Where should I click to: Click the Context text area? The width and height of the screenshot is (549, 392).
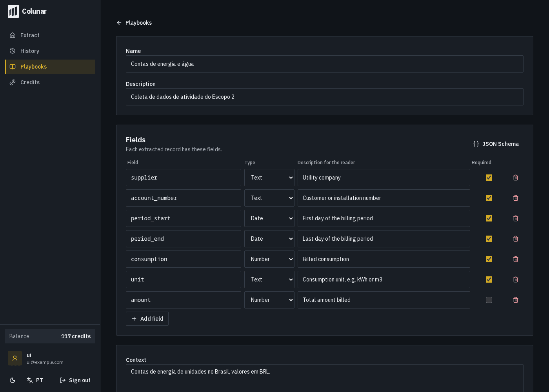pyautogui.click(x=325, y=378)
